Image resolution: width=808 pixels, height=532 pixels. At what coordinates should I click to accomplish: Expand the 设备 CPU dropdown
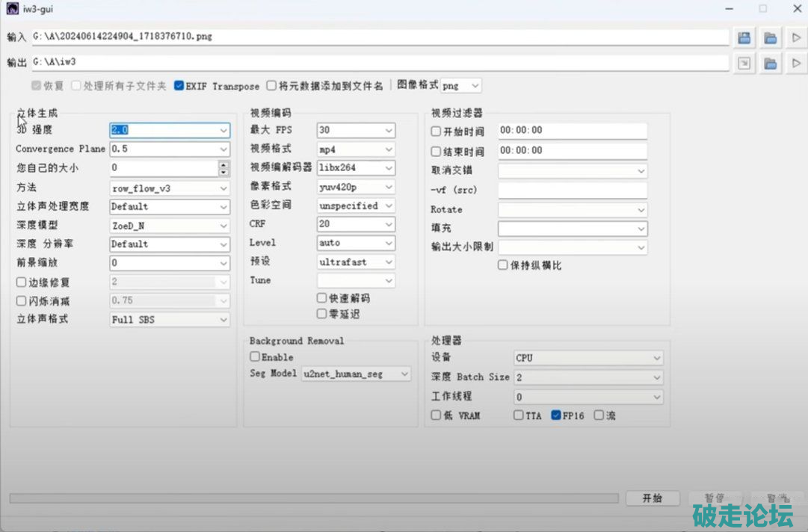[588, 358]
